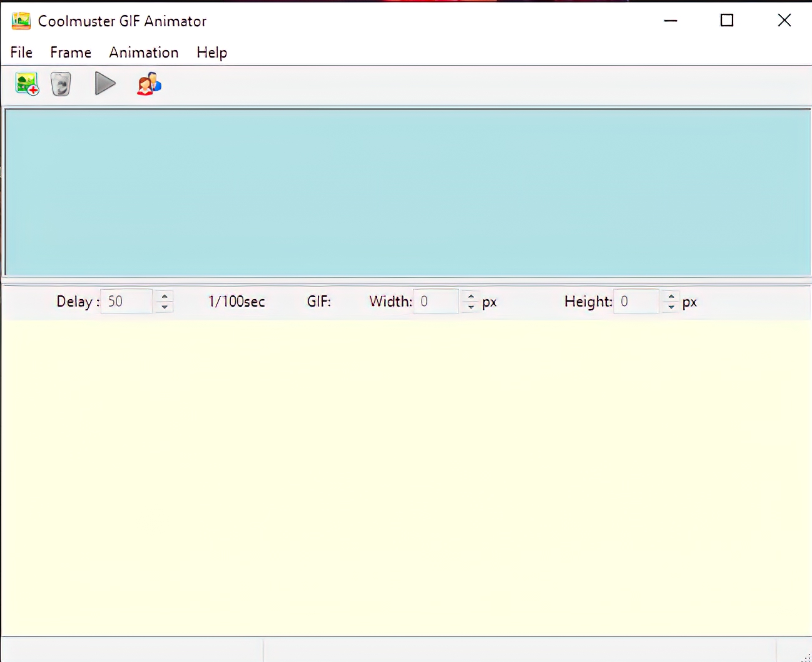Close the GIF Animator window
This screenshot has height=662, width=812.
[x=784, y=21]
